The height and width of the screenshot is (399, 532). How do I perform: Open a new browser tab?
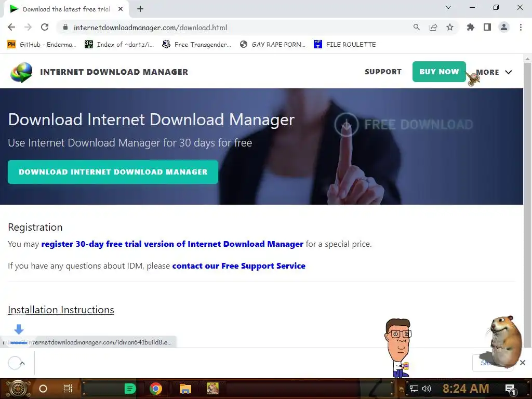pyautogui.click(x=140, y=9)
